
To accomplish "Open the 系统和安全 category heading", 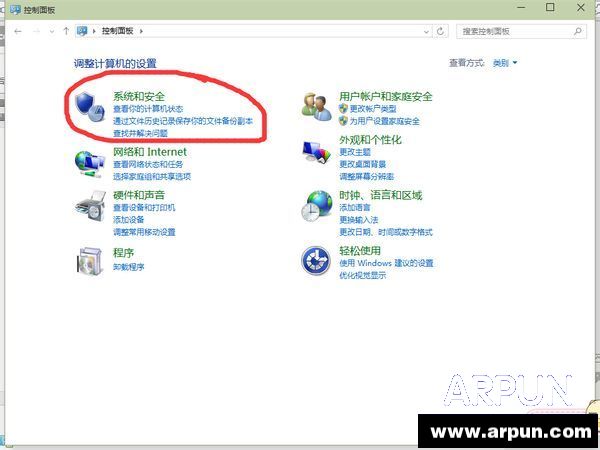I will pos(139,96).
